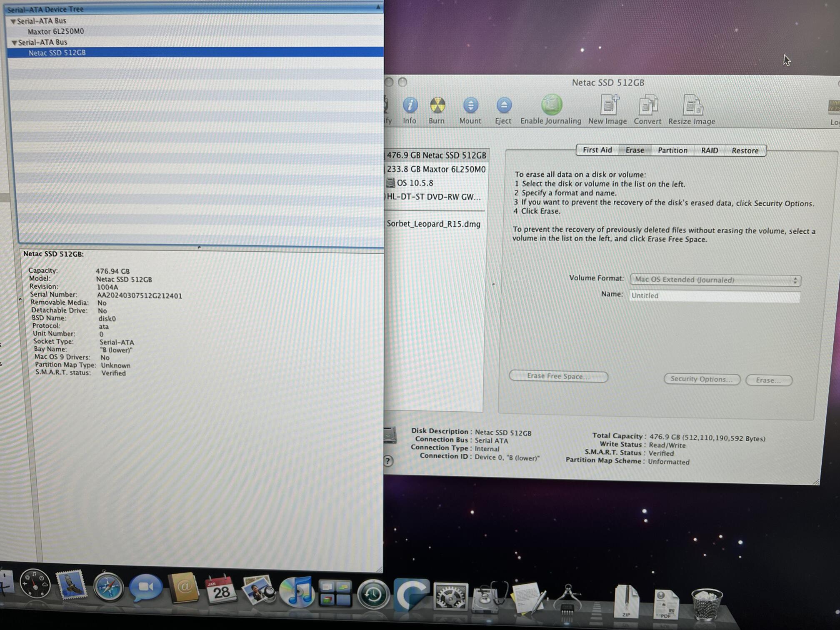Click the Convert toolbar icon

click(648, 105)
